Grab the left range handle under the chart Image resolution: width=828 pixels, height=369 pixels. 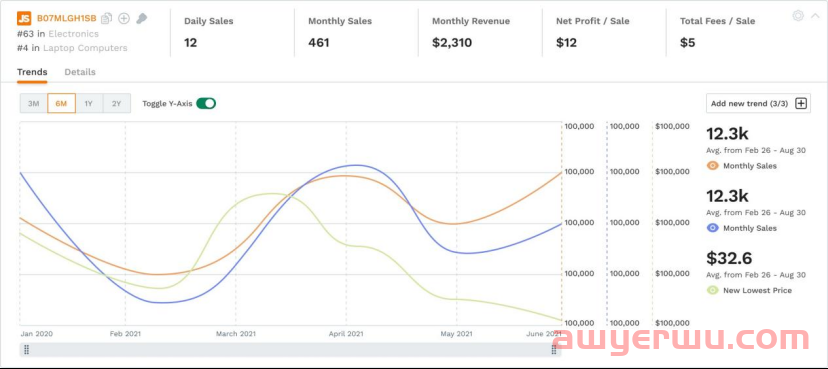(26, 350)
